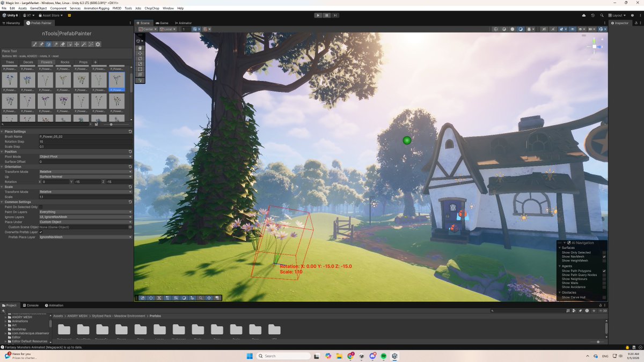Open the Layout dropdown
This screenshot has width=644, height=362.
point(617,16)
